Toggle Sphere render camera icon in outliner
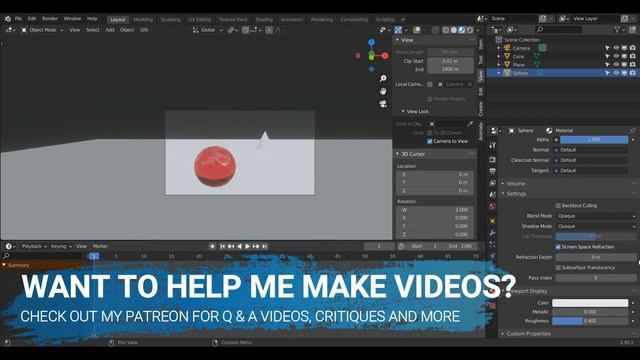This screenshot has width=640, height=360. tap(633, 73)
